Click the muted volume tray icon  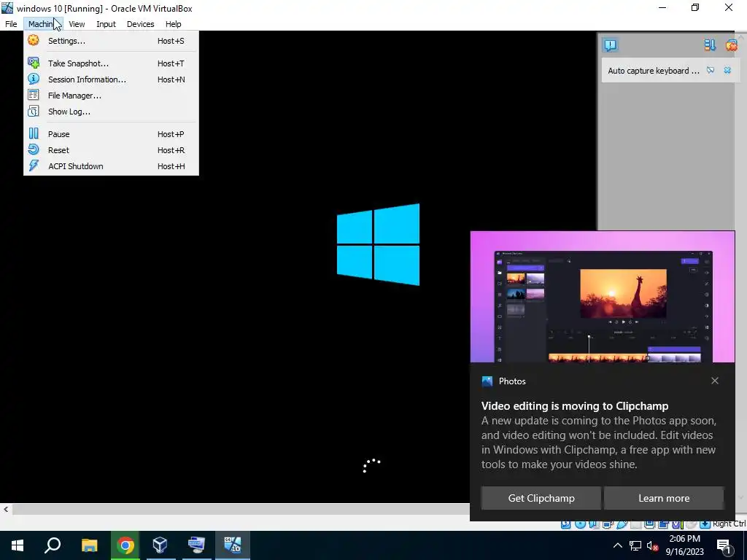(652, 545)
